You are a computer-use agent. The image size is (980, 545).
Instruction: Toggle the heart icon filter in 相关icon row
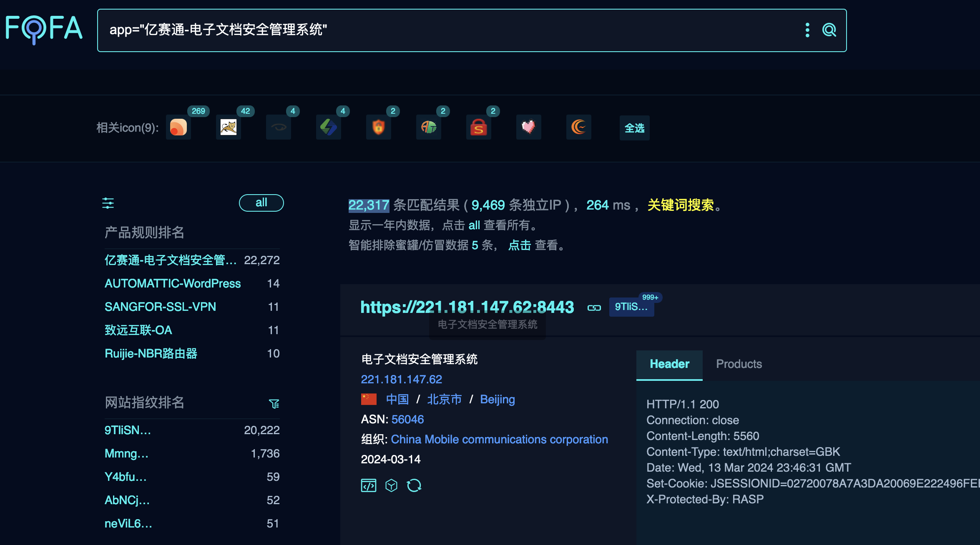pyautogui.click(x=528, y=127)
